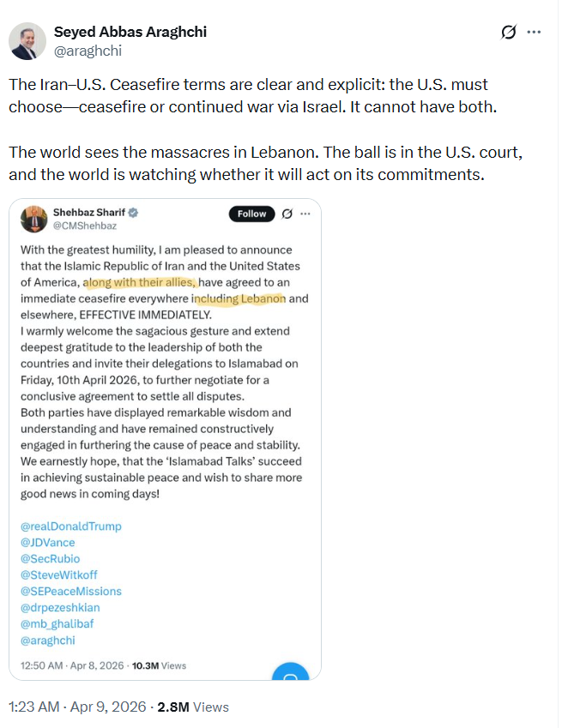The image size is (562, 728).
Task: Open the @SteveWitkoff mention
Action: (57, 575)
